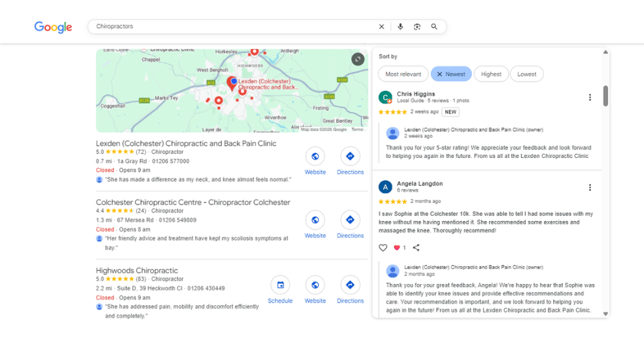Expand the map with the fullscreen icon

click(358, 59)
